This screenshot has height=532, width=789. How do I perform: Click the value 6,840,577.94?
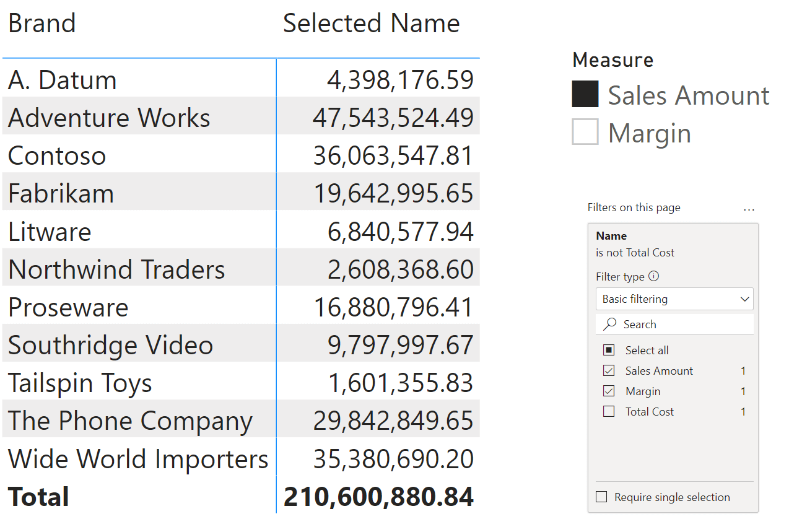[401, 232]
